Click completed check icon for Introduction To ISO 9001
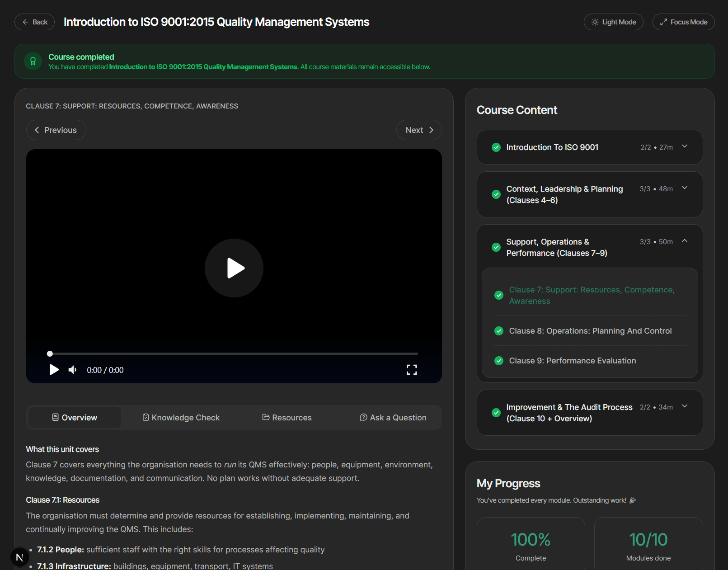728x570 pixels. (x=496, y=147)
